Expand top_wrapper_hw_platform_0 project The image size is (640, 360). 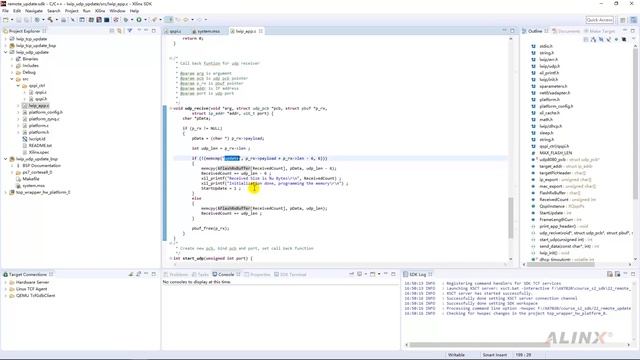[x=6, y=192]
